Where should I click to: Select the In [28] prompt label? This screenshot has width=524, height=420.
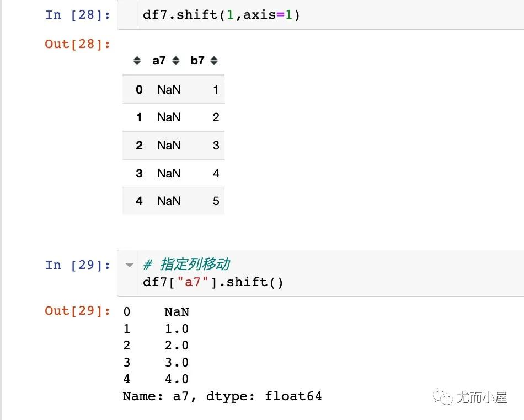tap(78, 15)
